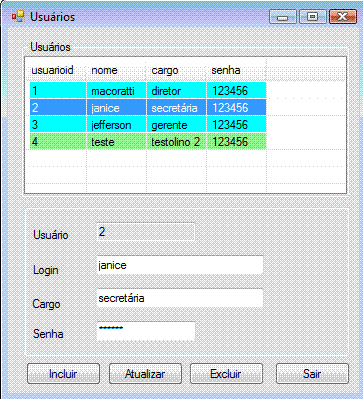Screen dimensions: 363x400
Task: Maximize the Usuários window
Action: point(312,17)
